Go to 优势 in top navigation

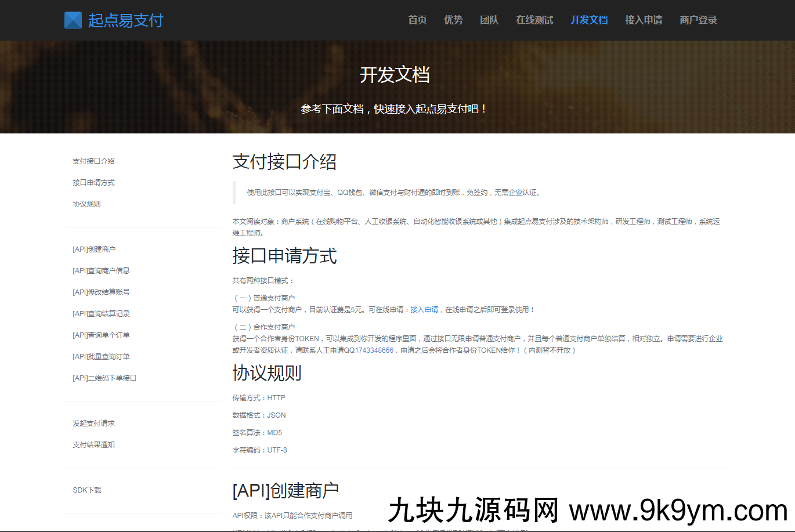[x=453, y=20]
